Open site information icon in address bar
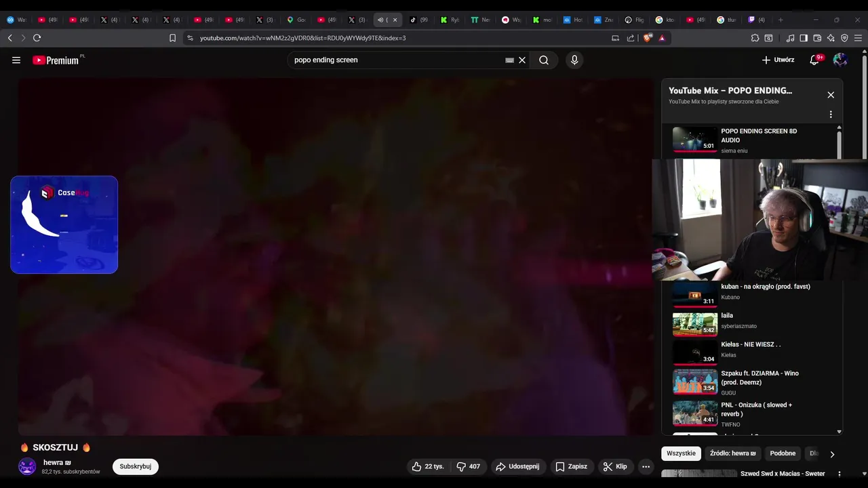The height and width of the screenshot is (488, 868). (x=190, y=38)
